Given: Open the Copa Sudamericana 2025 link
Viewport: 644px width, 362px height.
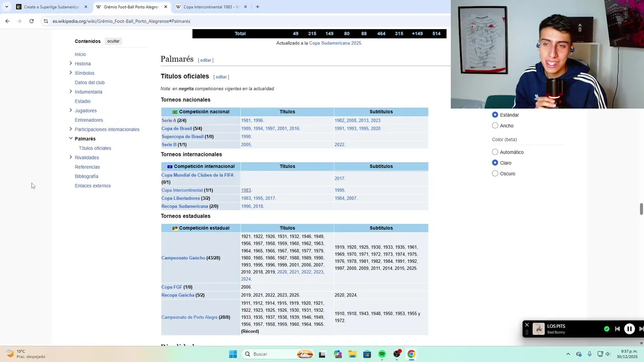Looking at the screenshot, I should click(x=335, y=43).
